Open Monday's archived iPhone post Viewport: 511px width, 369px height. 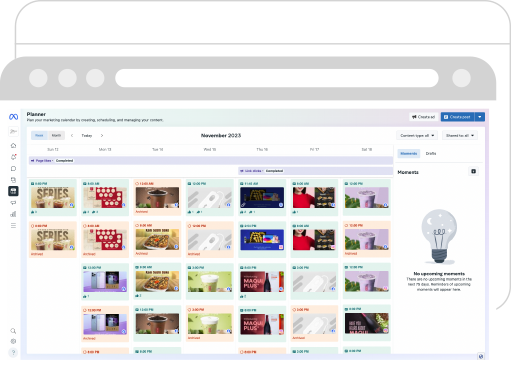click(105, 324)
